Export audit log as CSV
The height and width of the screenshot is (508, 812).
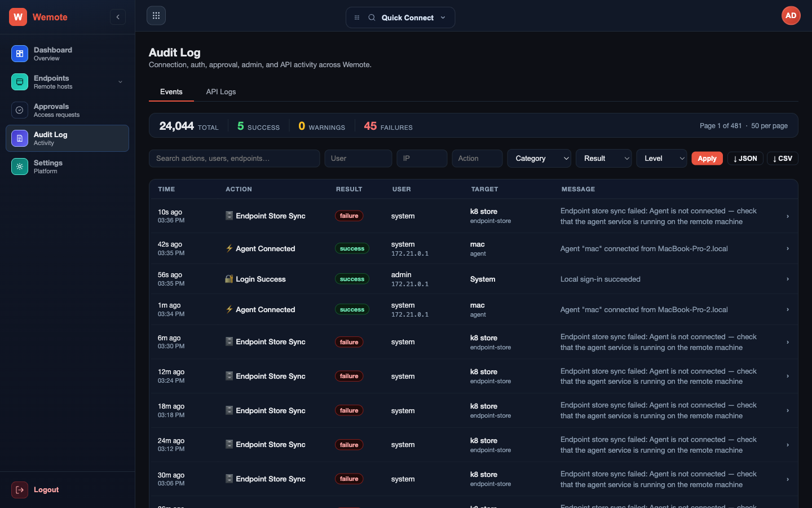coord(783,159)
